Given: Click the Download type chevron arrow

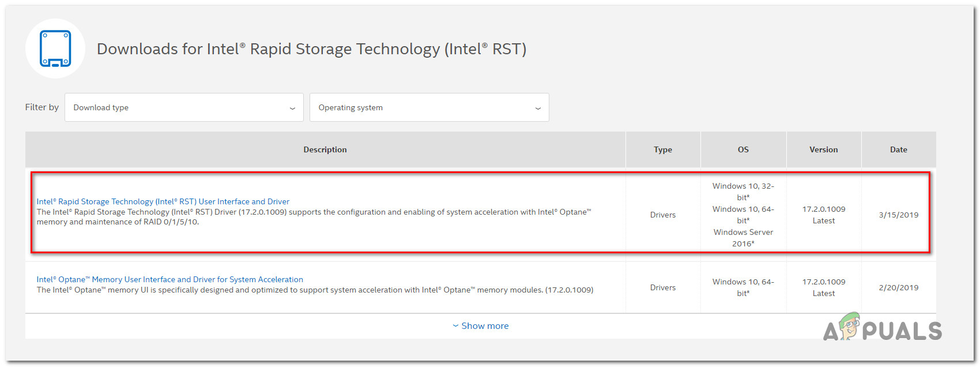Looking at the screenshot, I should click(x=292, y=108).
